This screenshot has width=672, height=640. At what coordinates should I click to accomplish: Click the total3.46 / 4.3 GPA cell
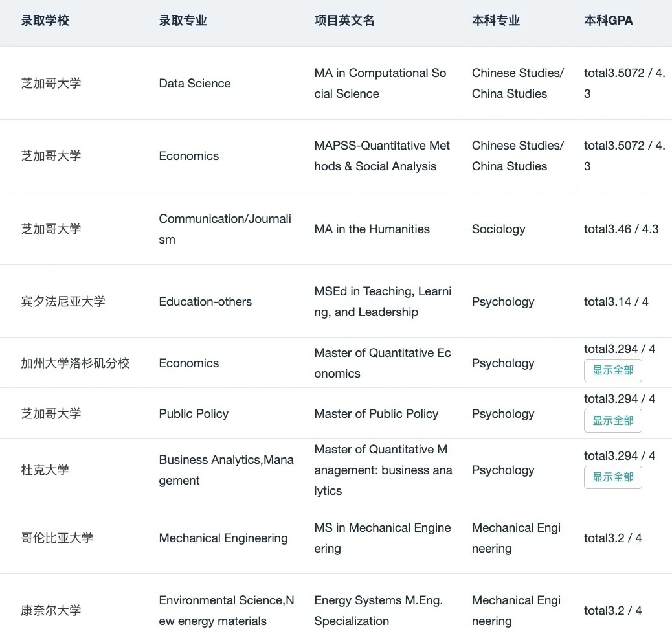pyautogui.click(x=621, y=229)
